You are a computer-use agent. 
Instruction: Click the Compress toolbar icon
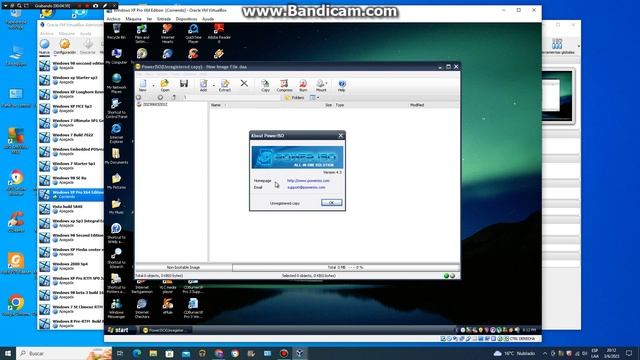pos(284,85)
